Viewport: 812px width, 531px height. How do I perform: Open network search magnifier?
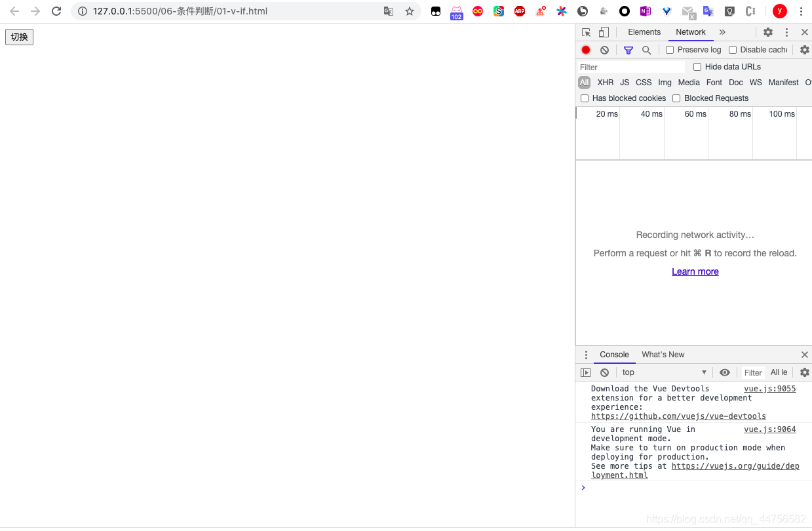(x=646, y=50)
